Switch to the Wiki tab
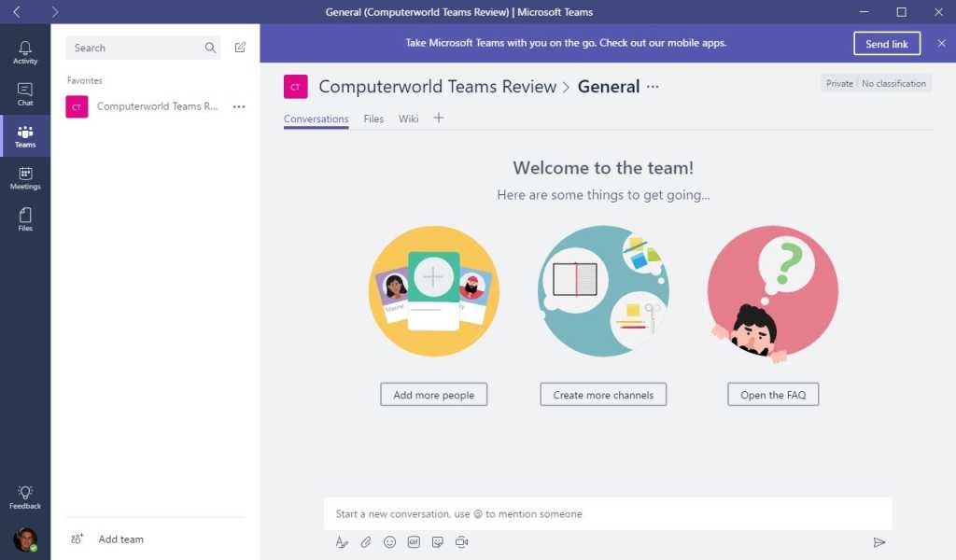Screen dimensions: 956x560 pos(409,119)
